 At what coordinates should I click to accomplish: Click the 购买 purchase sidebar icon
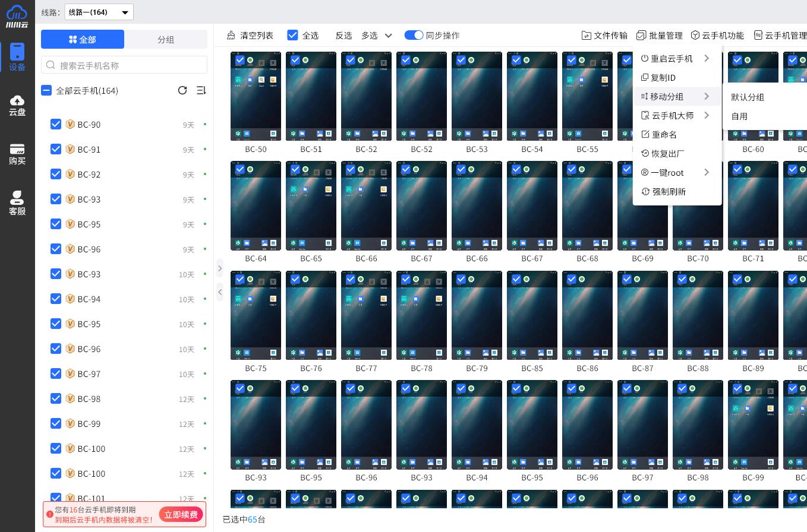(x=17, y=154)
